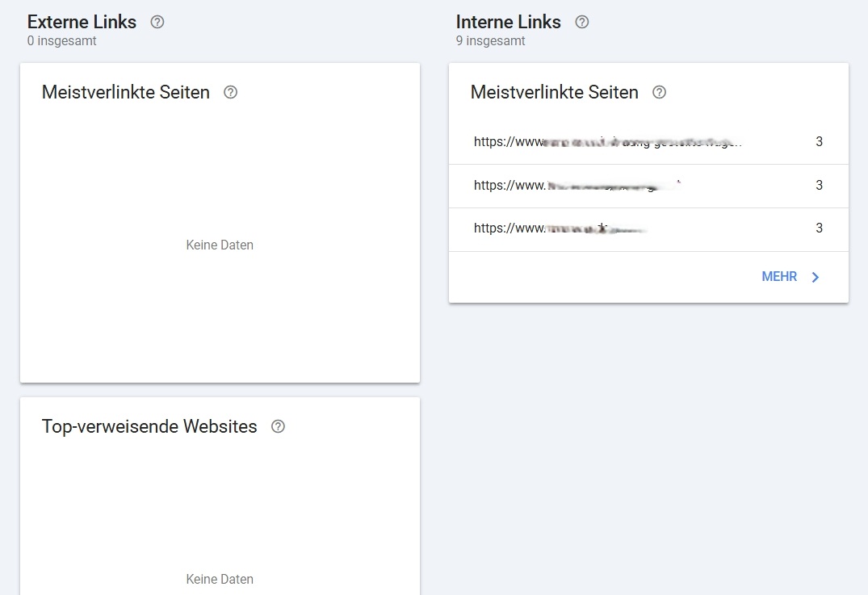Open help for internal Meistverlinkte Seiten card
Image resolution: width=868 pixels, height=595 pixels.
659,92
